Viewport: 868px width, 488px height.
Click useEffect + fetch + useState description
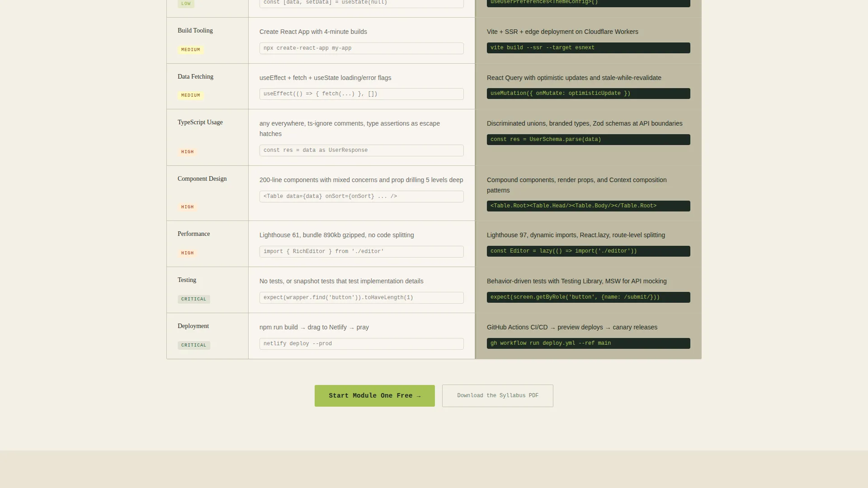tap(325, 78)
